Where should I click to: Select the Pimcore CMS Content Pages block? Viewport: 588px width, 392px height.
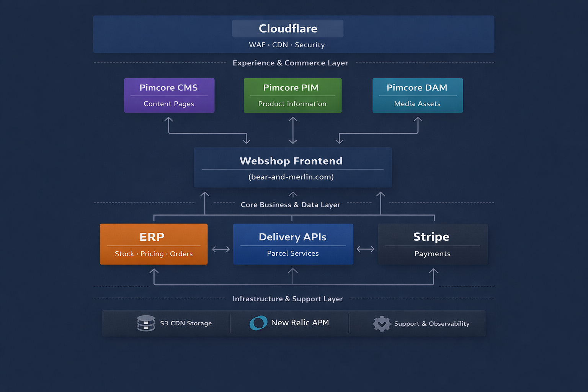169,96
